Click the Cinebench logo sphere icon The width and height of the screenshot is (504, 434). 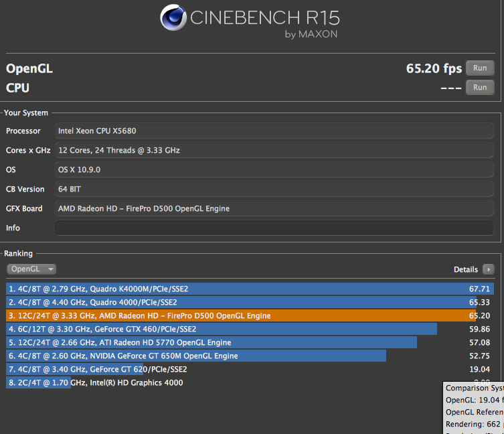click(x=173, y=17)
